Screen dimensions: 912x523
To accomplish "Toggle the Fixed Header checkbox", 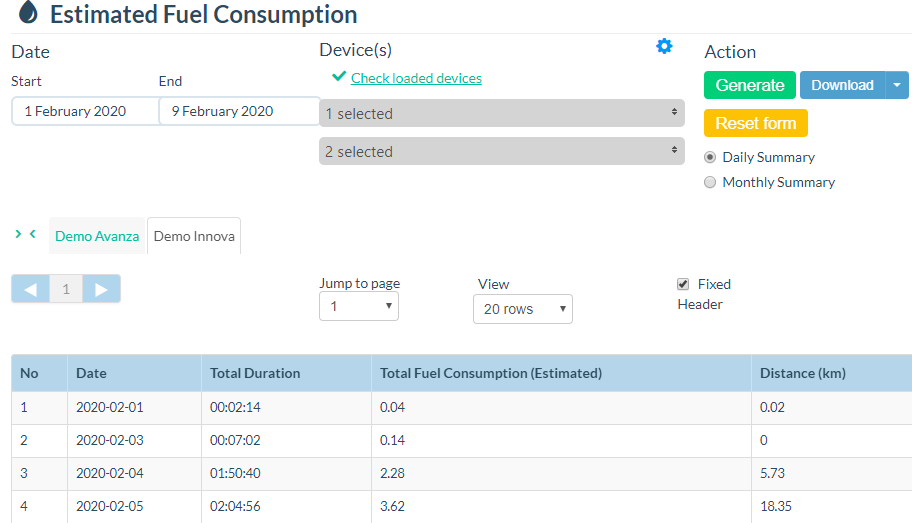I will tap(683, 284).
